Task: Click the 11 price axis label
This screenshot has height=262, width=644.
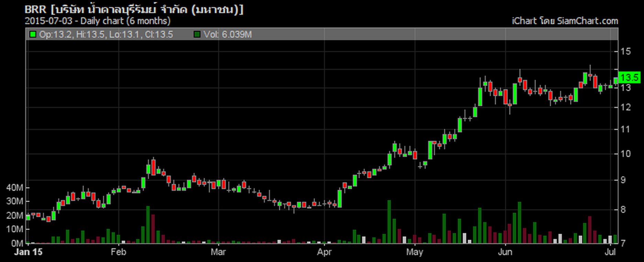Action: [x=626, y=129]
